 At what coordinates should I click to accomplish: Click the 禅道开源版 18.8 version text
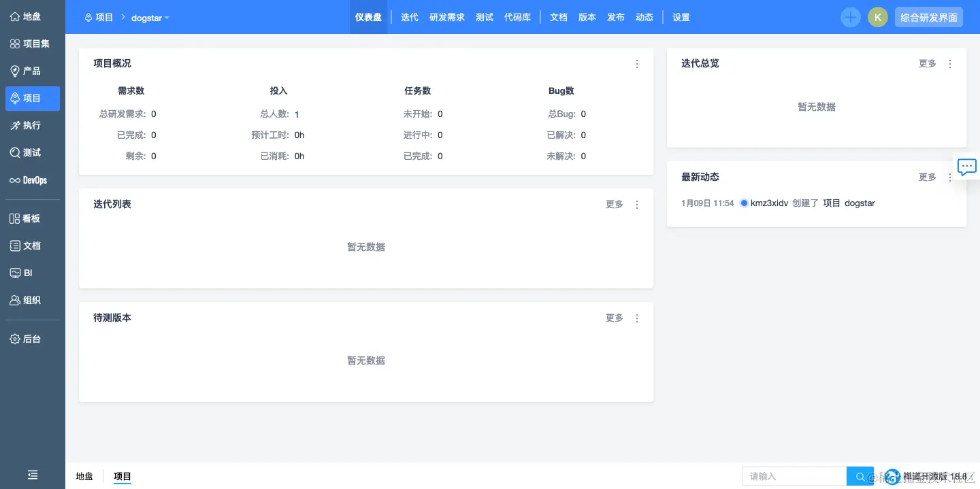pos(935,477)
